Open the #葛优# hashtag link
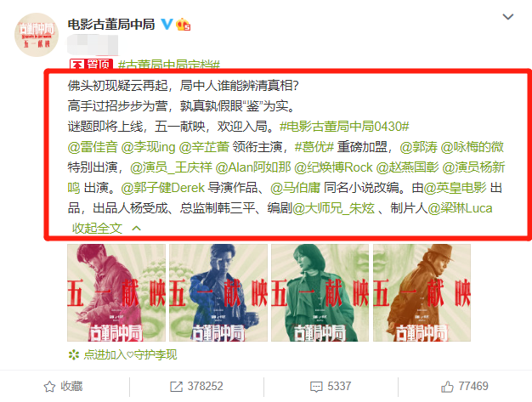 click(x=314, y=147)
